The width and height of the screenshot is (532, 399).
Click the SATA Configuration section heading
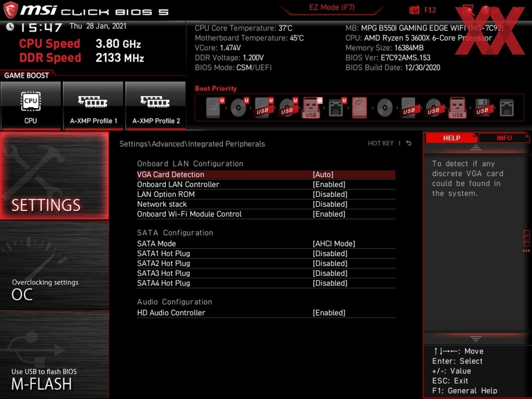coord(175,233)
